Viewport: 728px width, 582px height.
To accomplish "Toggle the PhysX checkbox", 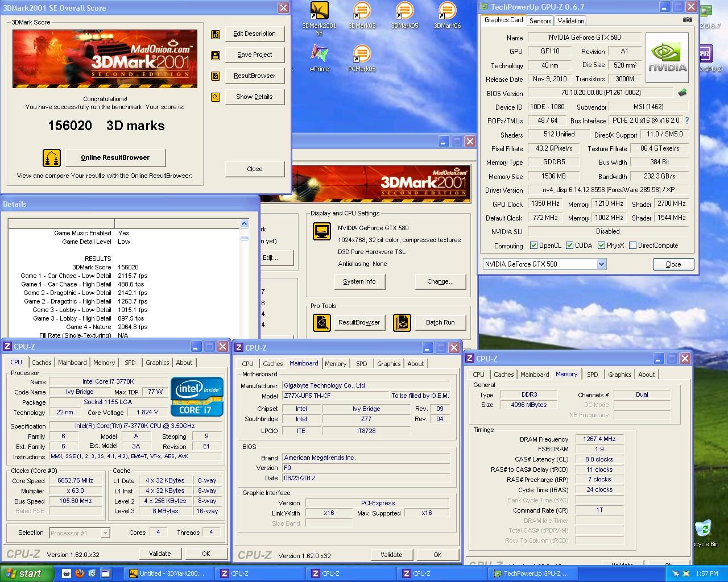I will click(x=601, y=246).
